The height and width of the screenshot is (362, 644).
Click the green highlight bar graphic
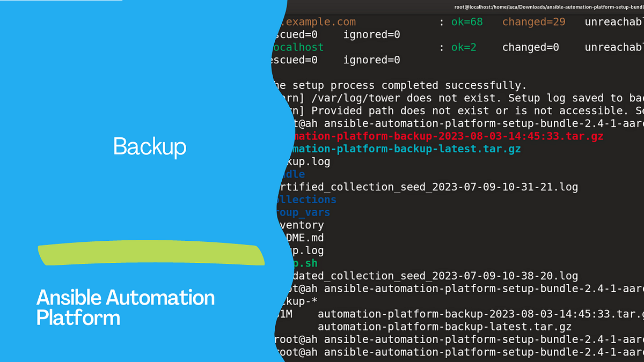[x=151, y=254]
